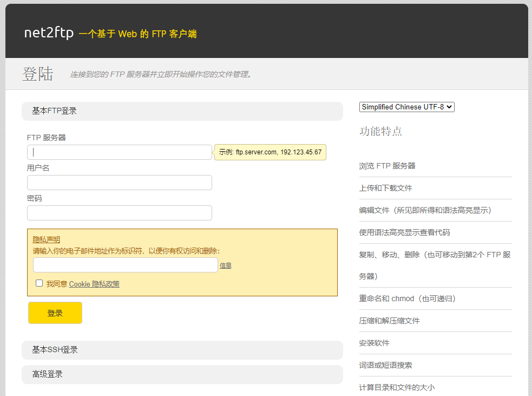
Task: Expand the 高级登录 section
Action: (x=182, y=374)
